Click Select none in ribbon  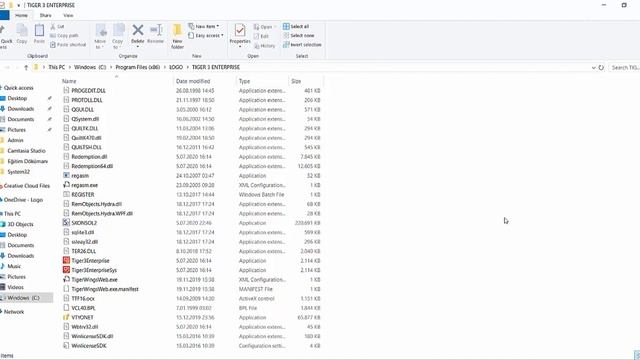299,36
